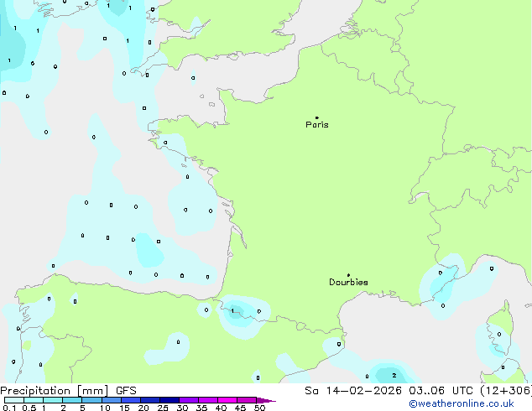Viewport: 532px width, 411px height.
Task: Pick the legend swatch between 0.5 and 1
Action: click(x=34, y=400)
